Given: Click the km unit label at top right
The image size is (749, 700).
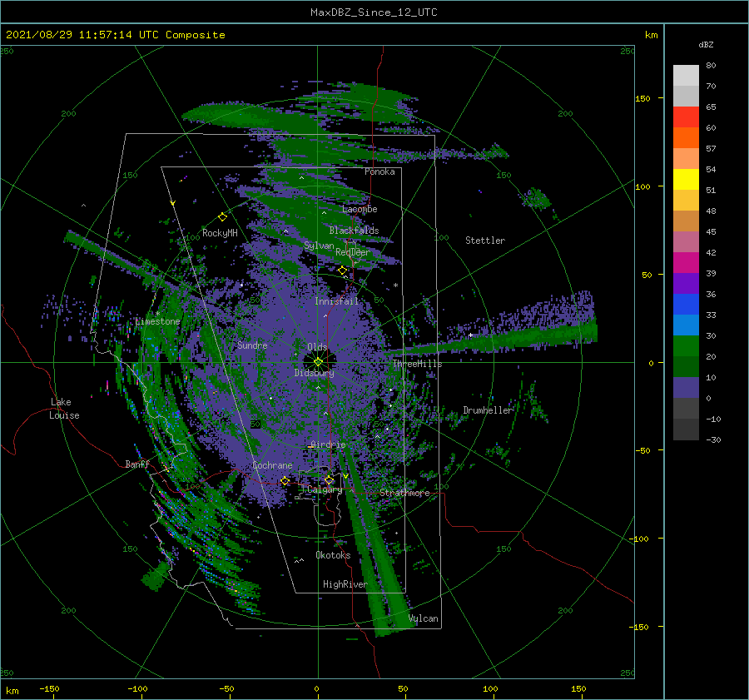Looking at the screenshot, I should [651, 35].
